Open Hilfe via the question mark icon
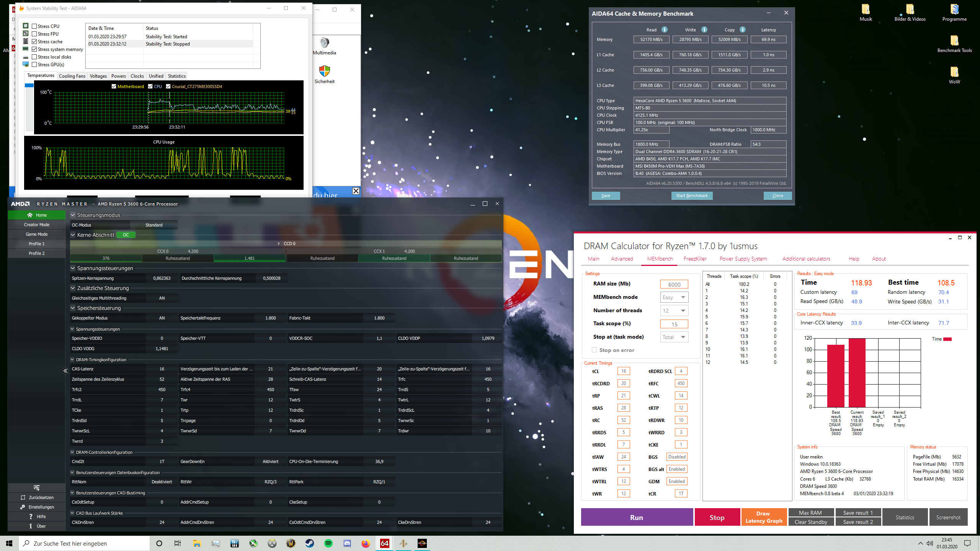 [x=31, y=516]
